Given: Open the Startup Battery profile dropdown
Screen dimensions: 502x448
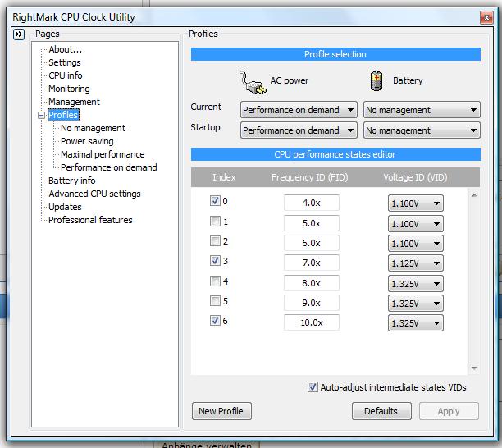Looking at the screenshot, I should (422, 130).
